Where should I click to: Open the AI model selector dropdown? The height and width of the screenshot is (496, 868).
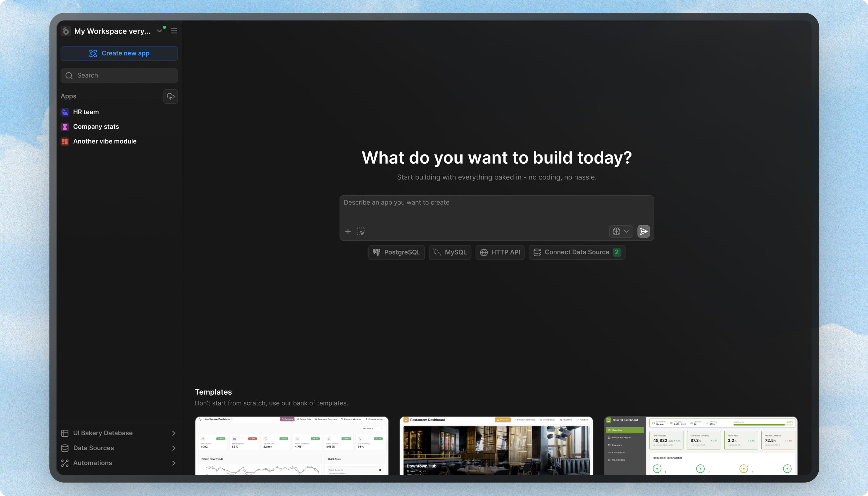[x=621, y=231]
